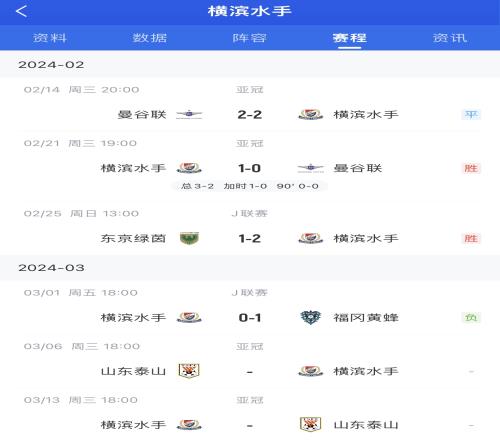Viewport: 500px width, 440px height.
Task: Tap the back arrow icon
Action: [x=21, y=11]
